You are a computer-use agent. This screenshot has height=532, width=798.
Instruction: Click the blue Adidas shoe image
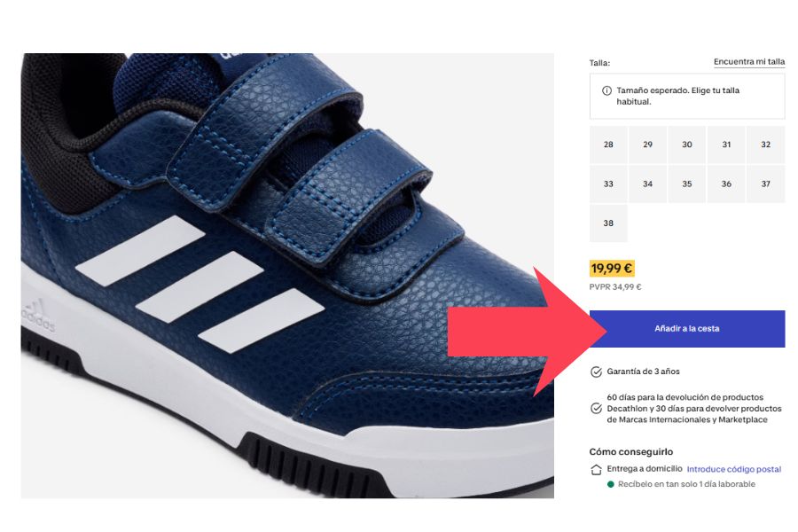287,276
